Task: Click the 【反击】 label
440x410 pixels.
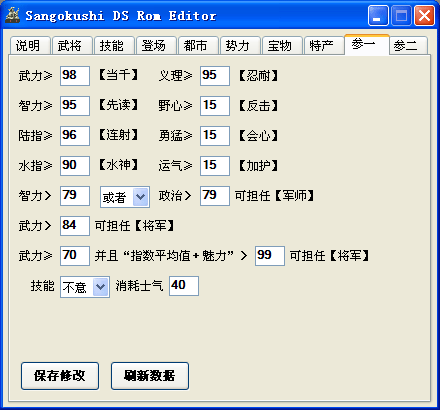Action: [x=258, y=106]
